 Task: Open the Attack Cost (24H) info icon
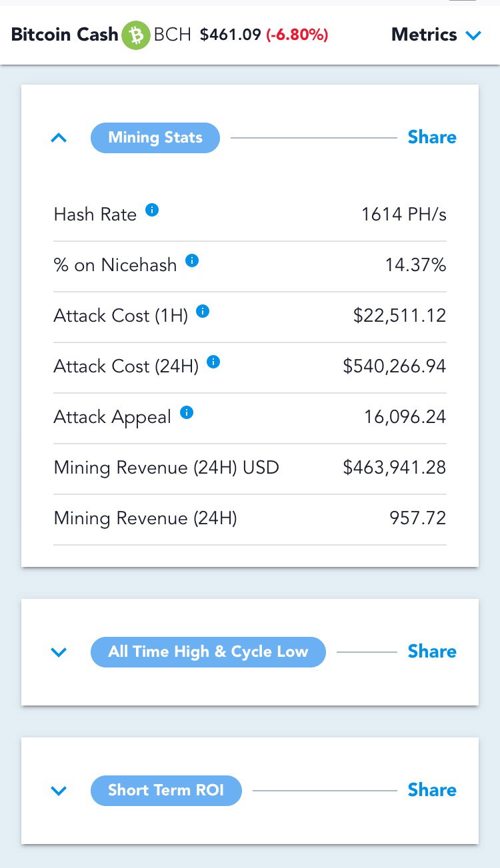point(213,362)
